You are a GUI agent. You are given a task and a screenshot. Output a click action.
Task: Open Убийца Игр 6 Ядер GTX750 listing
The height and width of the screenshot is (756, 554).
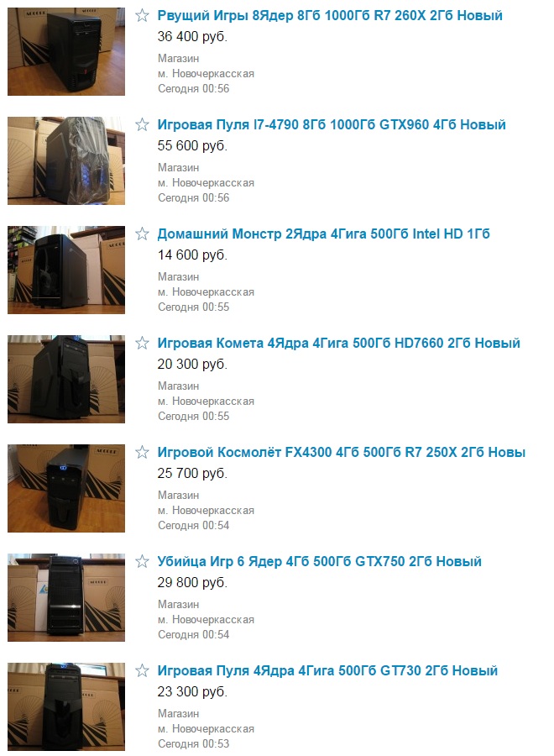[x=320, y=561]
